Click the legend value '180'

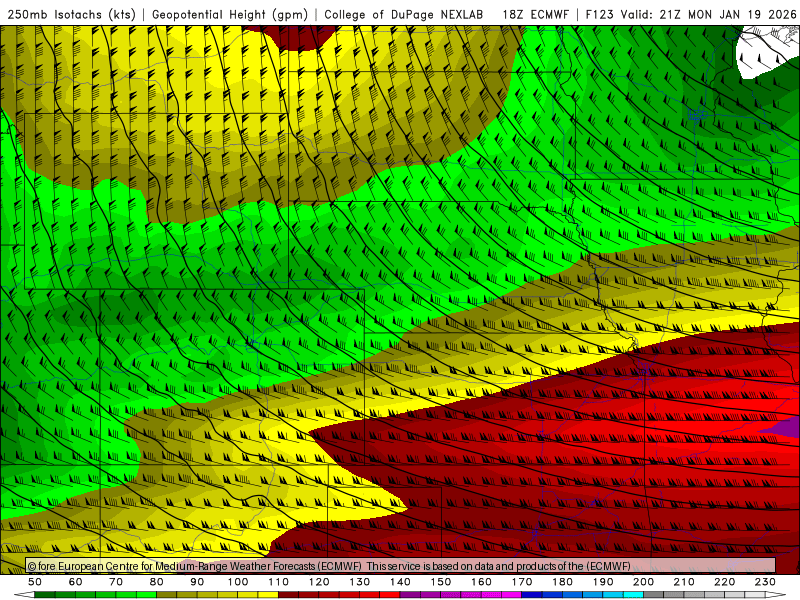[x=562, y=582]
